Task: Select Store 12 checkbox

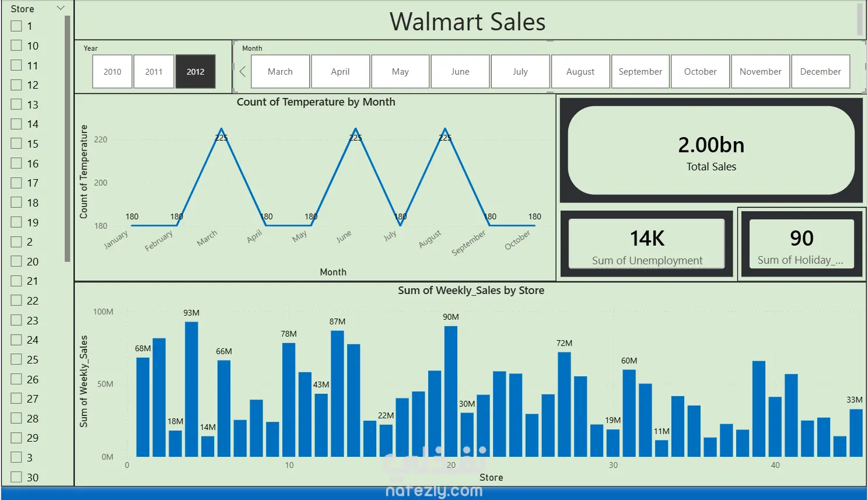Action: pyautogui.click(x=16, y=85)
